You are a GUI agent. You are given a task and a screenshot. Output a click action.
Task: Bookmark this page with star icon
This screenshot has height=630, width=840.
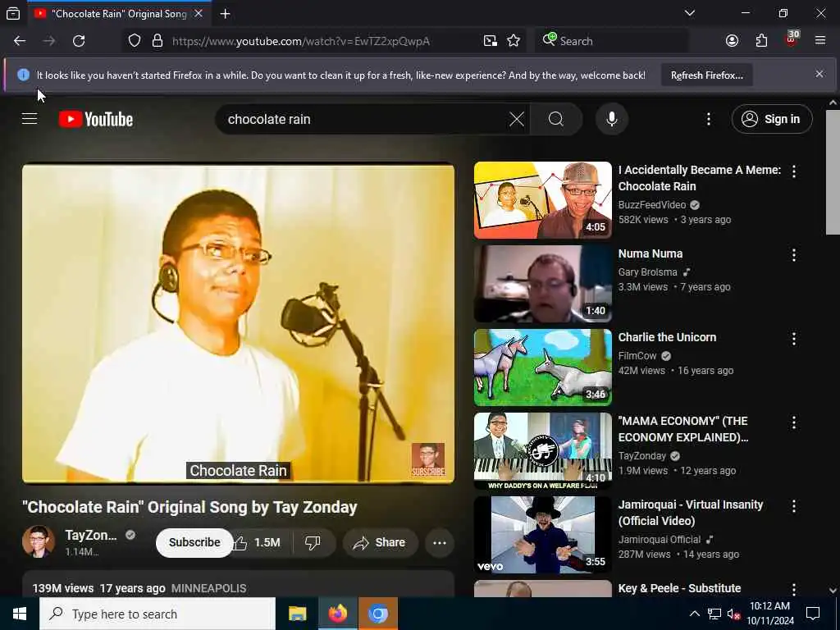coord(514,41)
